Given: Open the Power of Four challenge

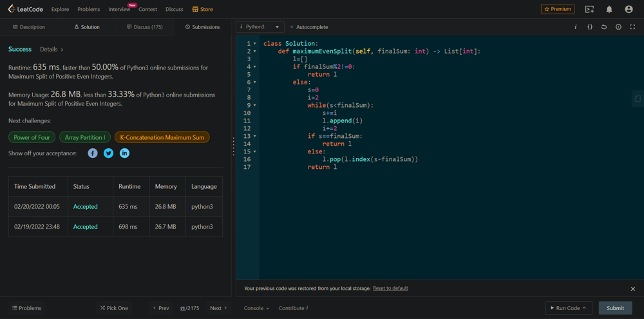Looking at the screenshot, I should click(32, 137).
